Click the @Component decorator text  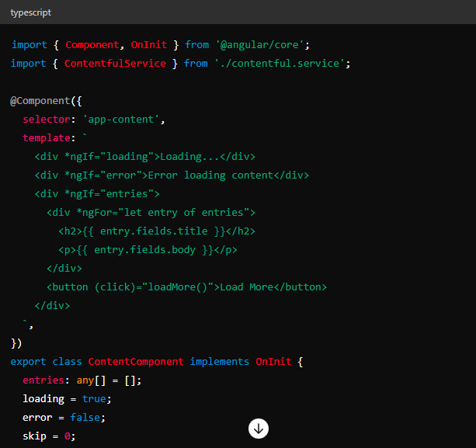(x=41, y=101)
